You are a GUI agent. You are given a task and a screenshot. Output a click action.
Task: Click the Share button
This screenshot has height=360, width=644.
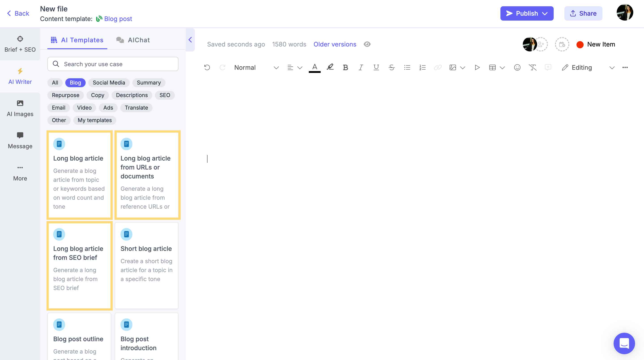(x=583, y=13)
